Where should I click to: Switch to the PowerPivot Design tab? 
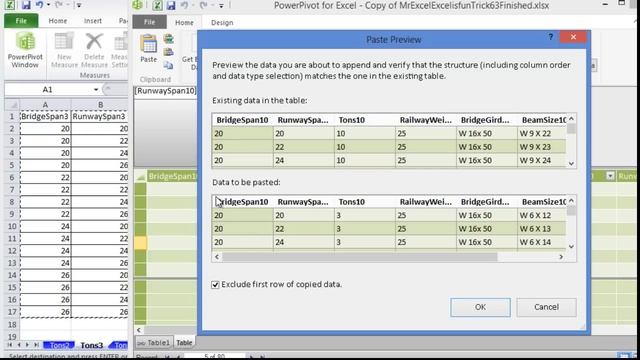coord(222,22)
